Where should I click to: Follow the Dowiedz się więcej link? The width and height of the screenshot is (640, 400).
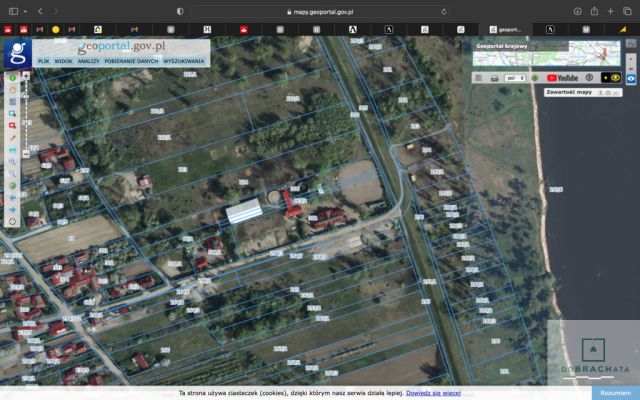click(x=433, y=393)
